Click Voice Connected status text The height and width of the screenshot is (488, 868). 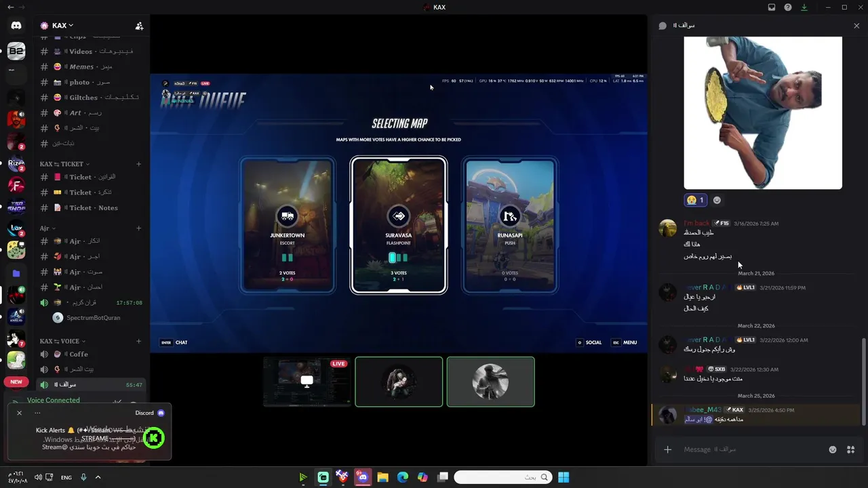(x=53, y=401)
